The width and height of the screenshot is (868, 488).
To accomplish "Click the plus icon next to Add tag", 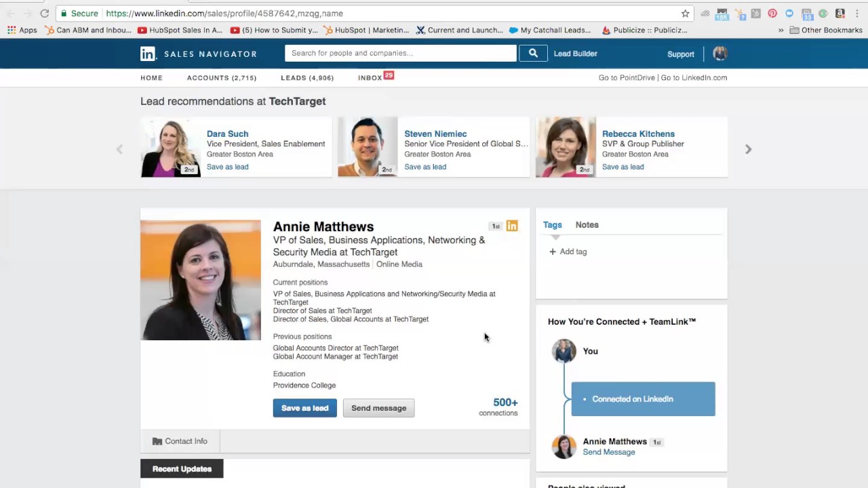I will point(552,251).
